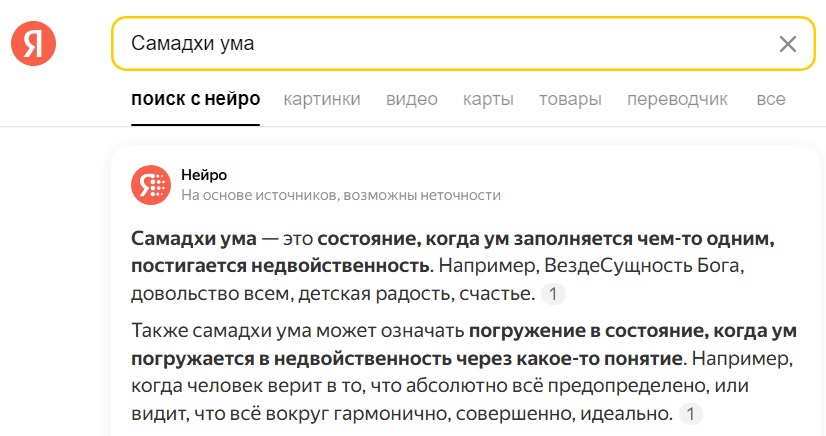Click the 'На основе источников, возможны неточности' note
Image resolution: width=826 pixels, height=436 pixels.
(341, 195)
